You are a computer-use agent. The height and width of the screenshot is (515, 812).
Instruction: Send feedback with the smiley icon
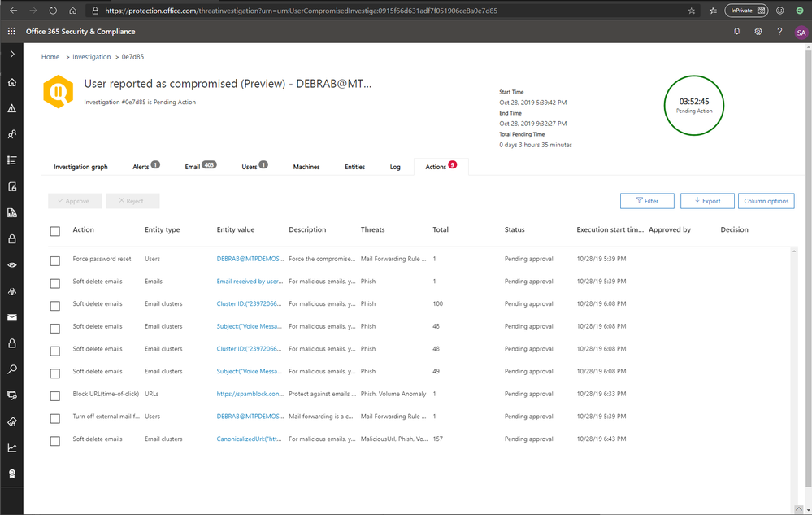[x=779, y=11]
